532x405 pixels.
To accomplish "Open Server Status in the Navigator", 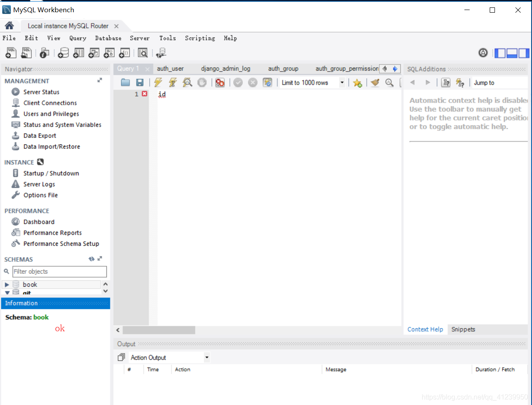I will [41, 92].
